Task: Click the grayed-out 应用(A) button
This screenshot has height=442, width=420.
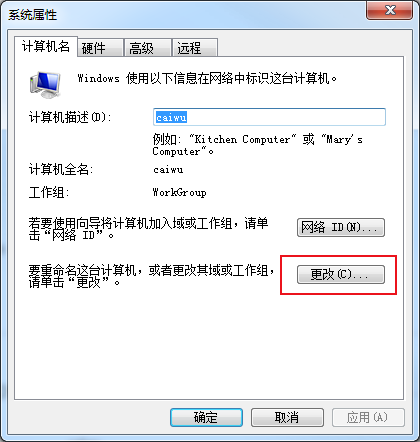Action: pyautogui.click(x=368, y=417)
